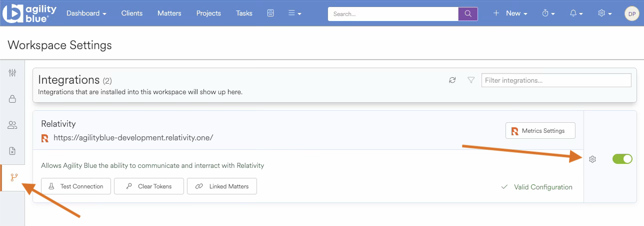Click the filter funnel icon
Image resolution: width=644 pixels, height=226 pixels.
click(471, 80)
